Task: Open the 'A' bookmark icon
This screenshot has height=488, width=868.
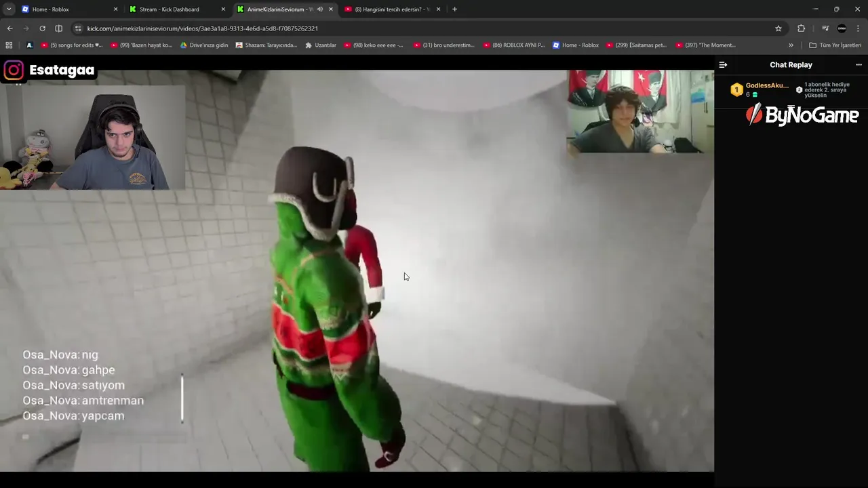Action: pyautogui.click(x=29, y=45)
